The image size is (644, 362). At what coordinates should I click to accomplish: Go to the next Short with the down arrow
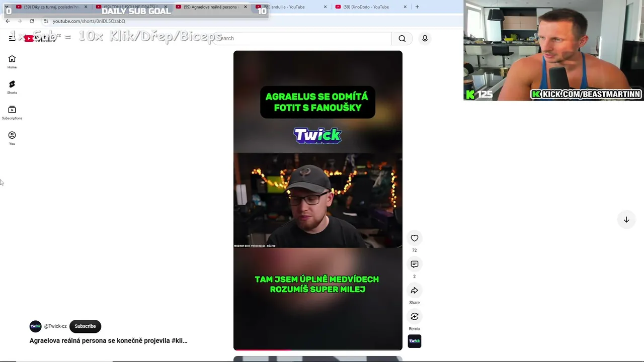(626, 220)
